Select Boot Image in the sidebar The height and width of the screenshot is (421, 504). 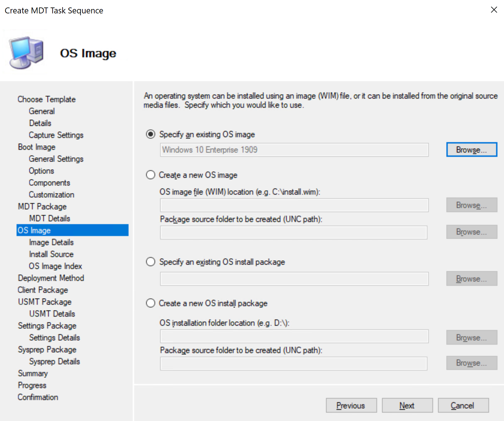(x=36, y=147)
